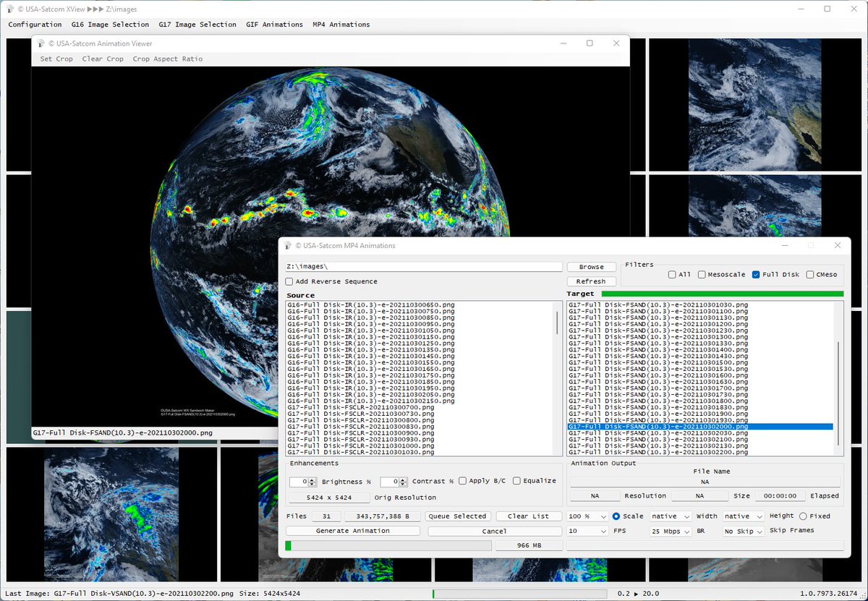The image size is (868, 601).
Task: Select G16 IR 202110302150.png in Source list
Action: 371,401
